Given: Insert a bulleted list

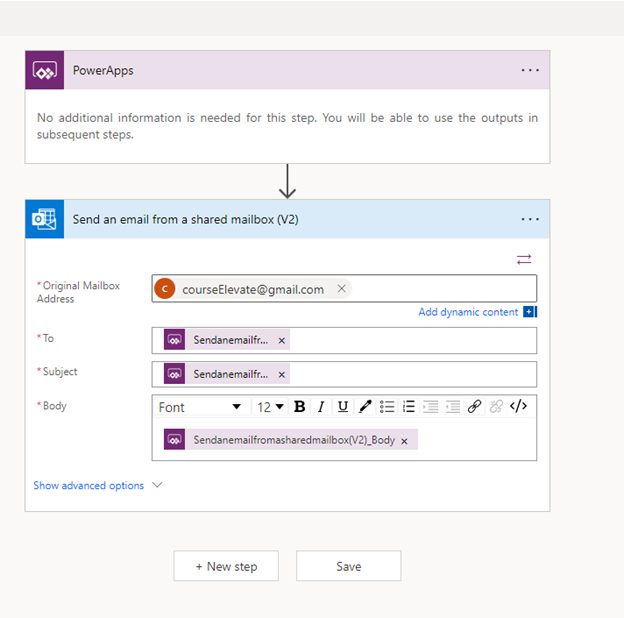Looking at the screenshot, I should click(x=387, y=407).
